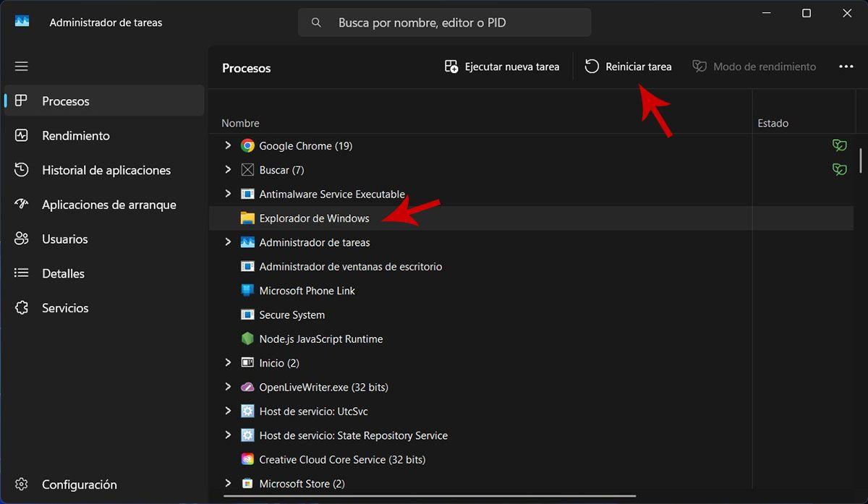
Task: Click the Node.js JavaScript Runtime icon
Action: 247,339
